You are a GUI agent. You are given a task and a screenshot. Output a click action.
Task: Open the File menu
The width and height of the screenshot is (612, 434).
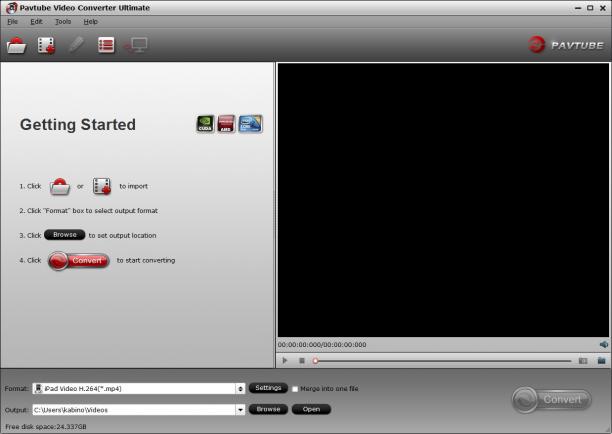[12, 21]
